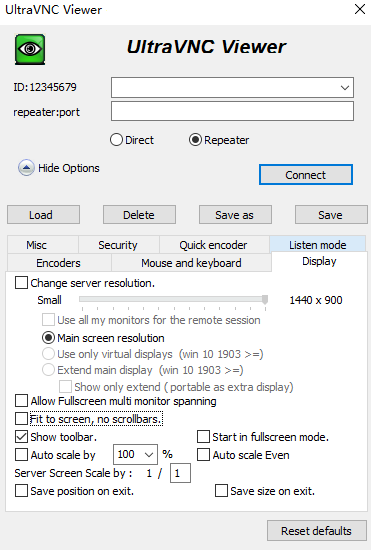Screen dimensions: 371x550
Task: Click the Connect button
Action: pos(306,175)
